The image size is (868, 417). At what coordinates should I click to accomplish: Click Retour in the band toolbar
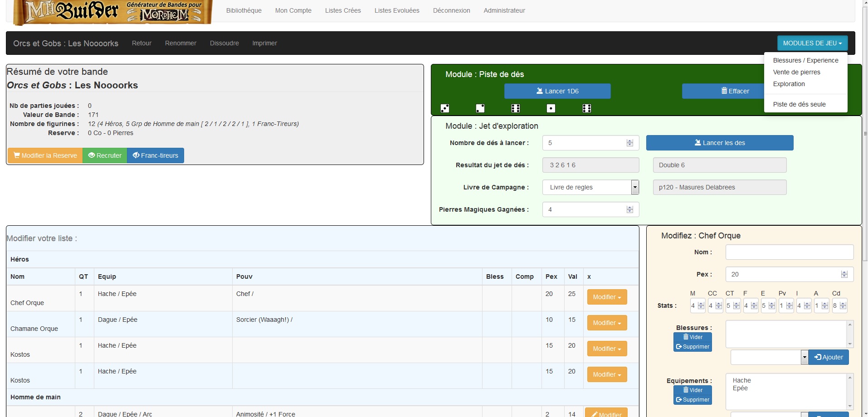click(x=141, y=43)
